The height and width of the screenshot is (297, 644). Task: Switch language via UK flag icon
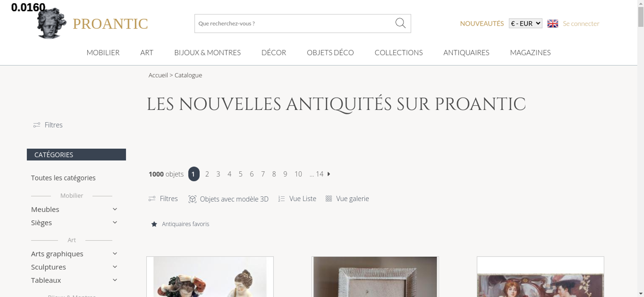[553, 23]
